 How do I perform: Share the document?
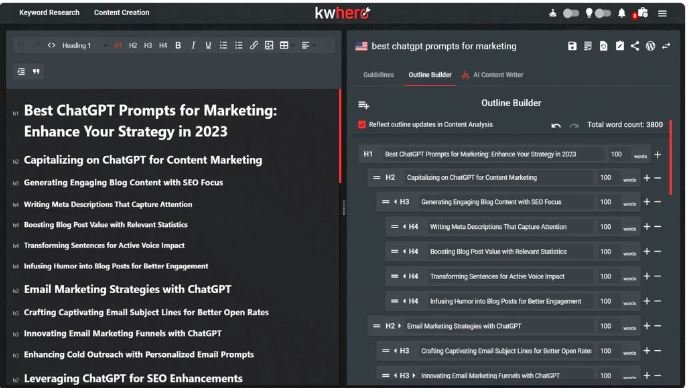635,46
